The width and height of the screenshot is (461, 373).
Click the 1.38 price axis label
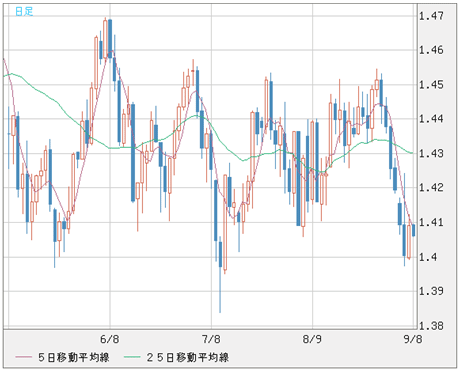click(x=431, y=325)
